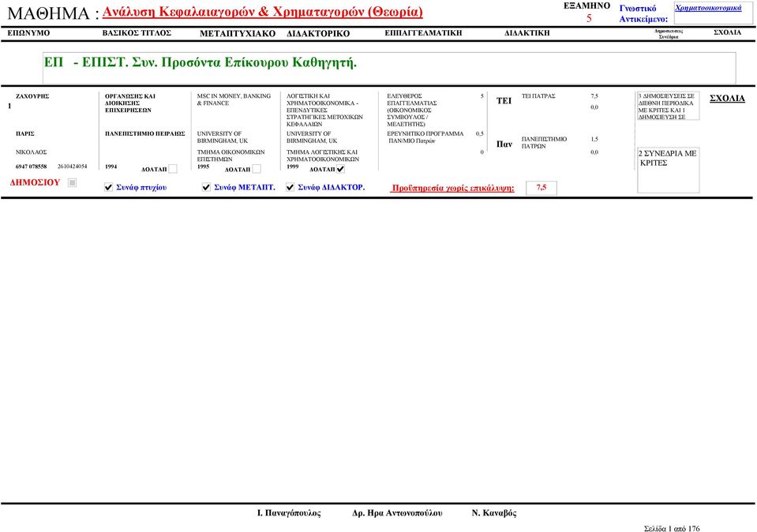Click the bold ΤΕΙ teaching label
Image resolution: width=757 pixels, height=532 pixels.
[504, 101]
